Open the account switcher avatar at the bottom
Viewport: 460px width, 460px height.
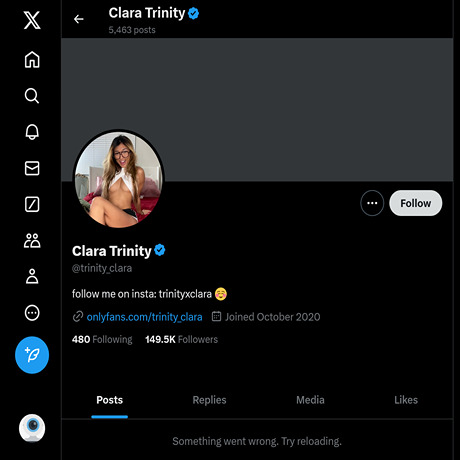click(x=32, y=428)
